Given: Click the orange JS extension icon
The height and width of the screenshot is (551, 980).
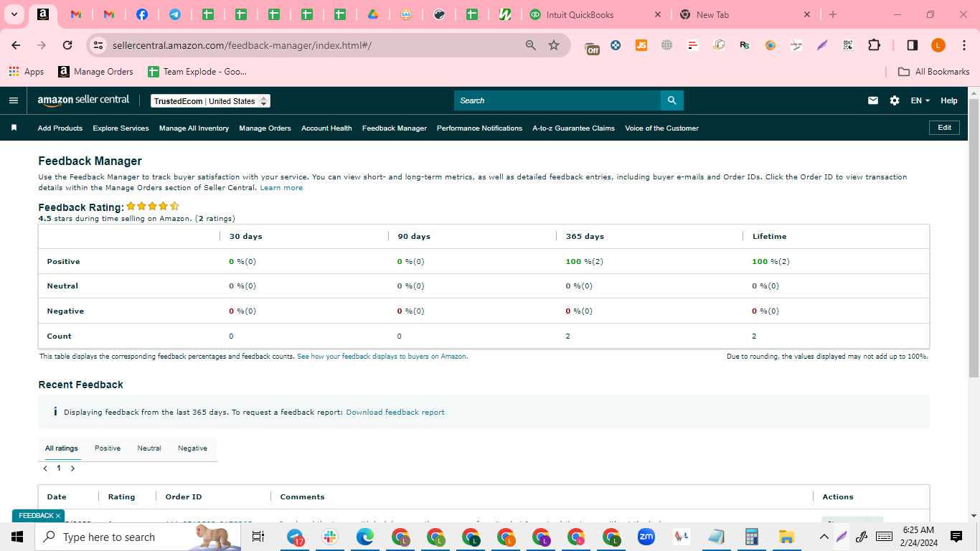Looking at the screenshot, I should [641, 45].
